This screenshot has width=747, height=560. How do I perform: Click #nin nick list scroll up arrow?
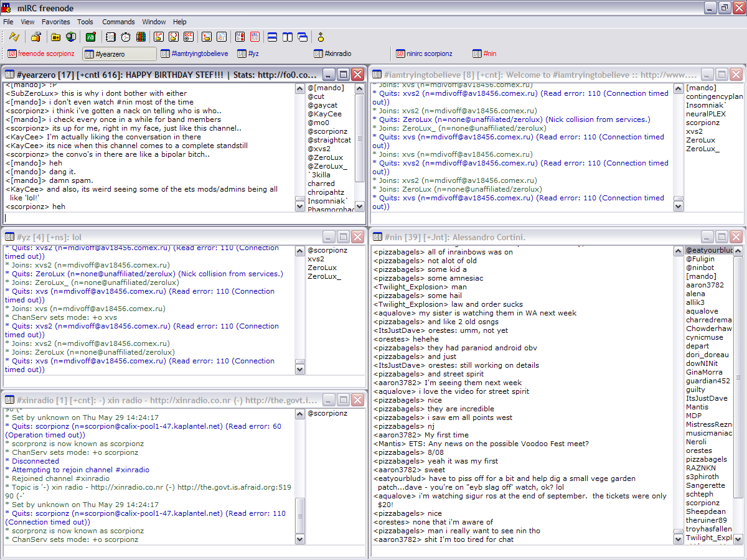click(738, 251)
